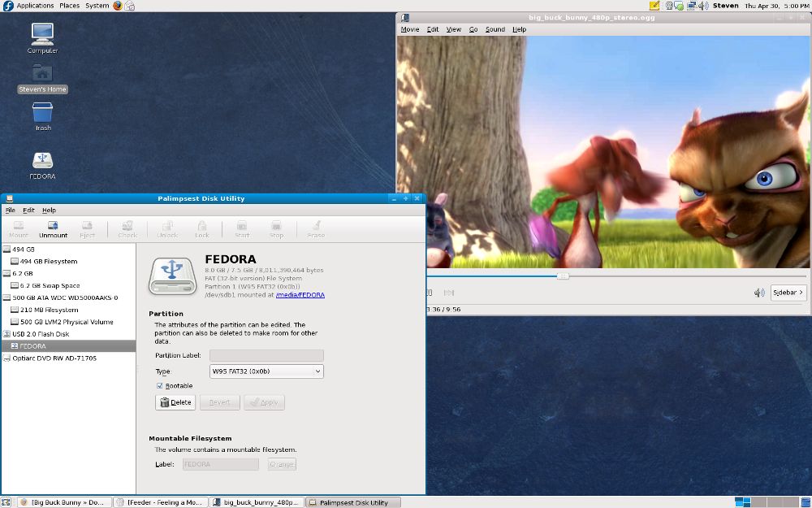The height and width of the screenshot is (508, 812).
Task: Open the View menu in movie player
Action: [x=454, y=29]
